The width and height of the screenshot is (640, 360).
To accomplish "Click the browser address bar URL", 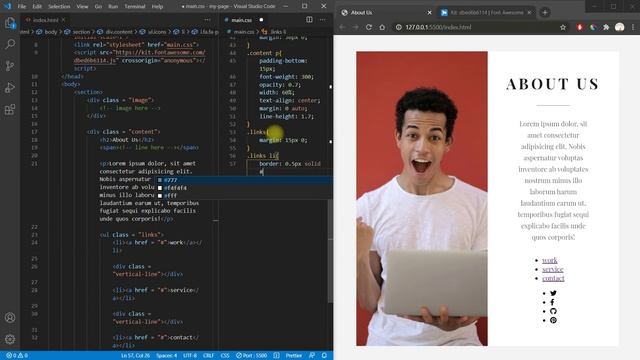I will 438,27.
